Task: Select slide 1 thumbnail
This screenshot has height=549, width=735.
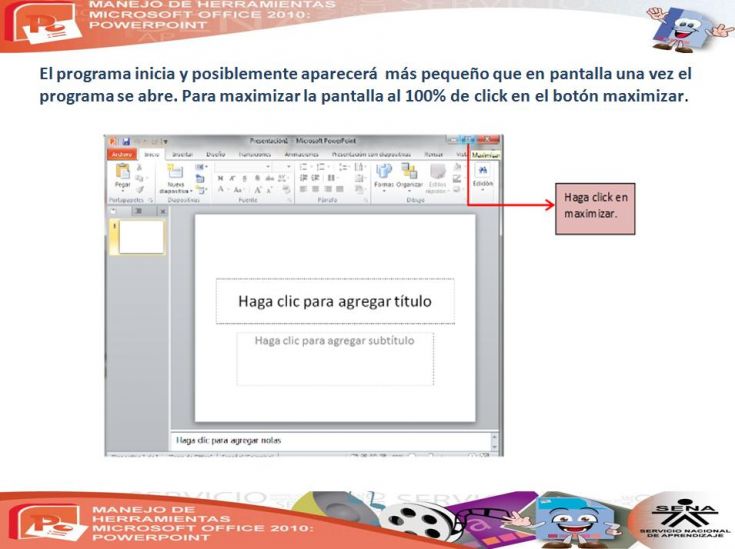Action: pyautogui.click(x=141, y=237)
